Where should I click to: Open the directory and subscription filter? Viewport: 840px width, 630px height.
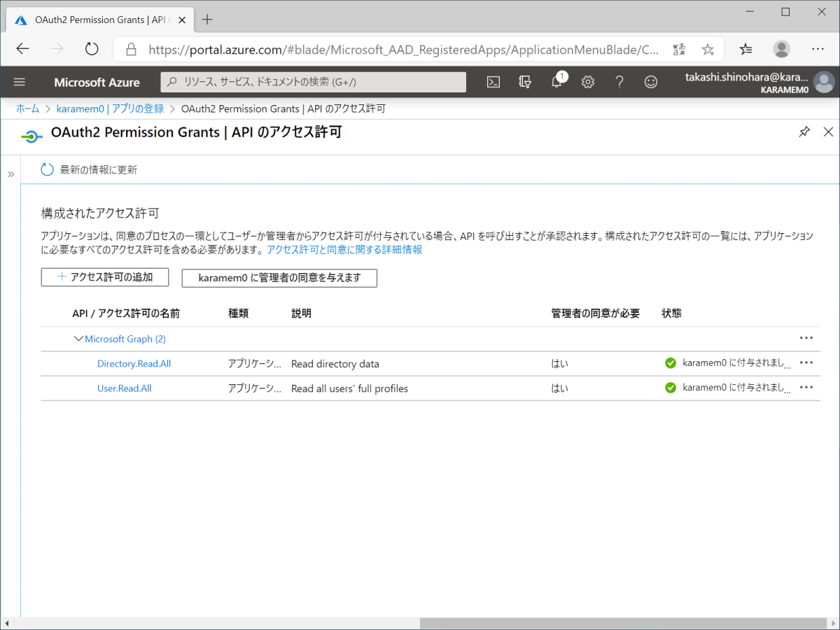(x=525, y=82)
